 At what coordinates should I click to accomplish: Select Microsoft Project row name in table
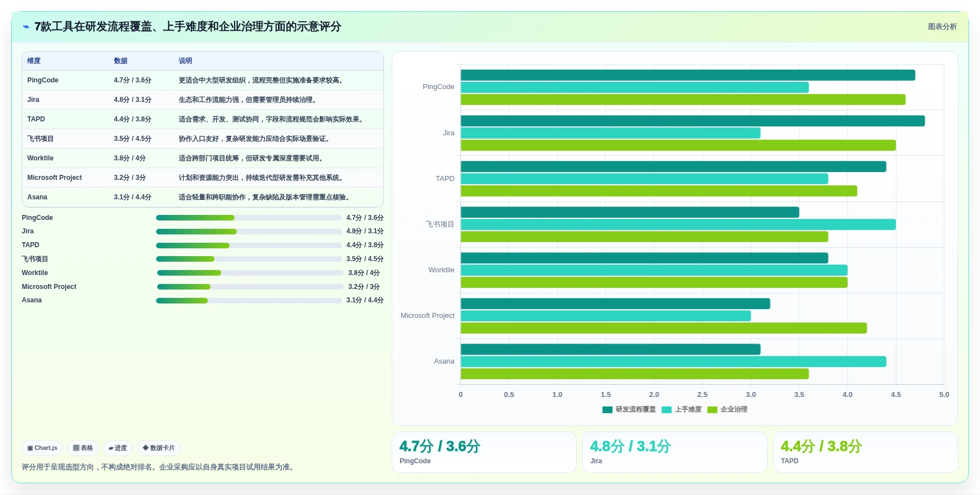pos(55,178)
